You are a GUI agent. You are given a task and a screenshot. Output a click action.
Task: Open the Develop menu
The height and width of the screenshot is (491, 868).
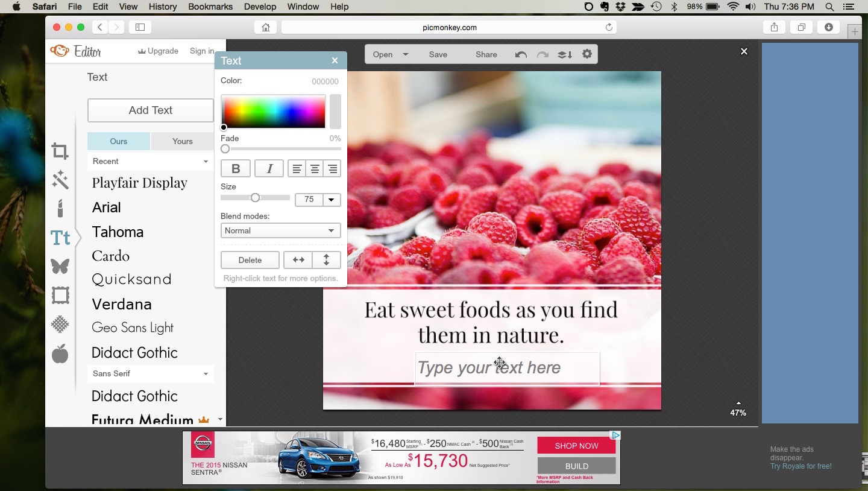click(260, 7)
